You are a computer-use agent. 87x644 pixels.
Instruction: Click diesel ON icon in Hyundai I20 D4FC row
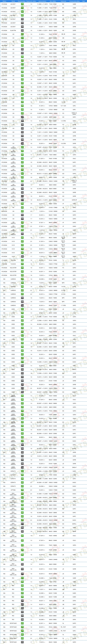pyautogui.click(x=22, y=53)
